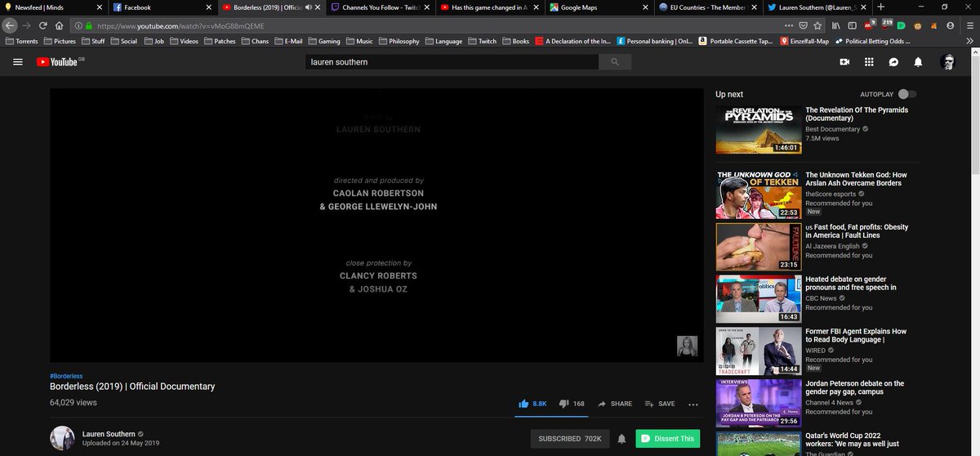Click the channel subscription notification bell

click(621, 439)
